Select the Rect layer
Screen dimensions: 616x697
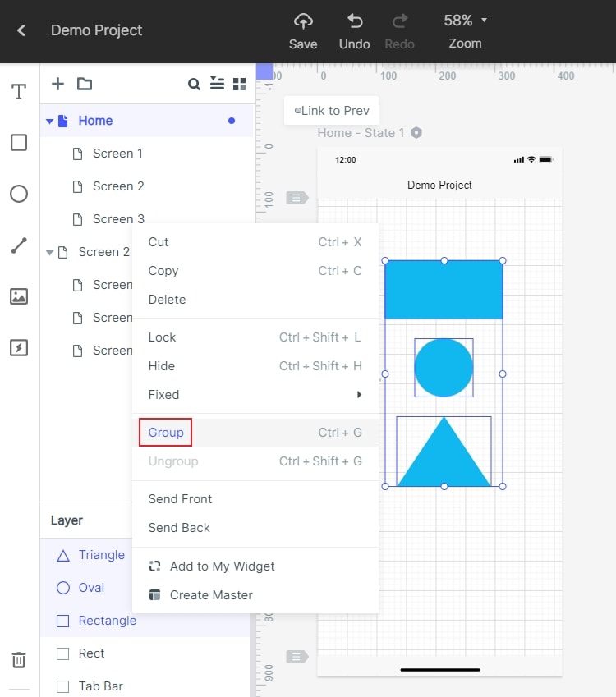(x=145, y=653)
